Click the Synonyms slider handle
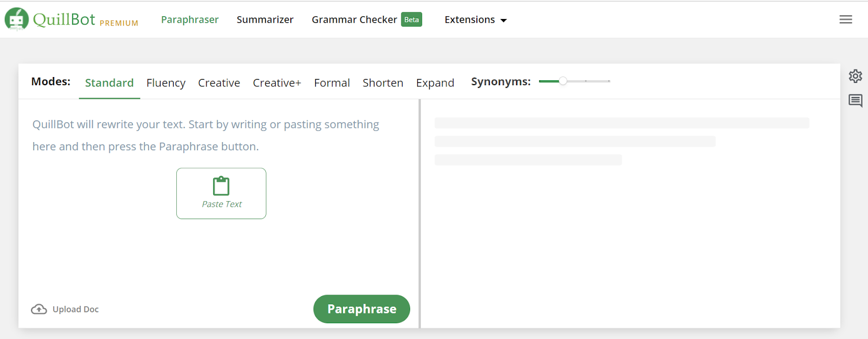868x339 pixels. [x=563, y=81]
